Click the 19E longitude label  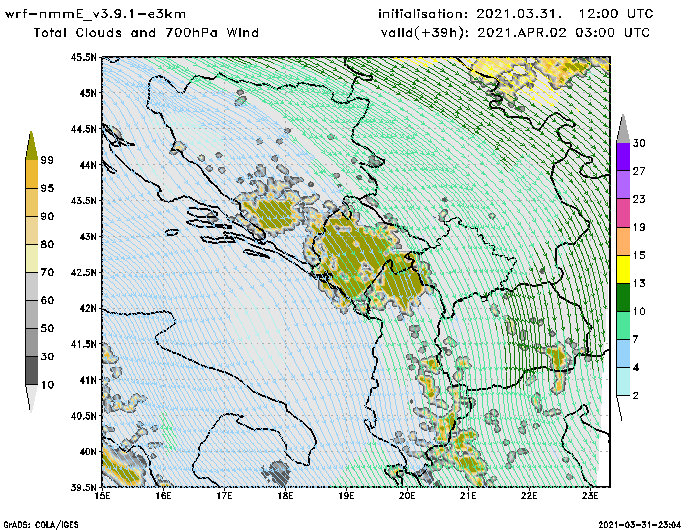[x=346, y=496]
